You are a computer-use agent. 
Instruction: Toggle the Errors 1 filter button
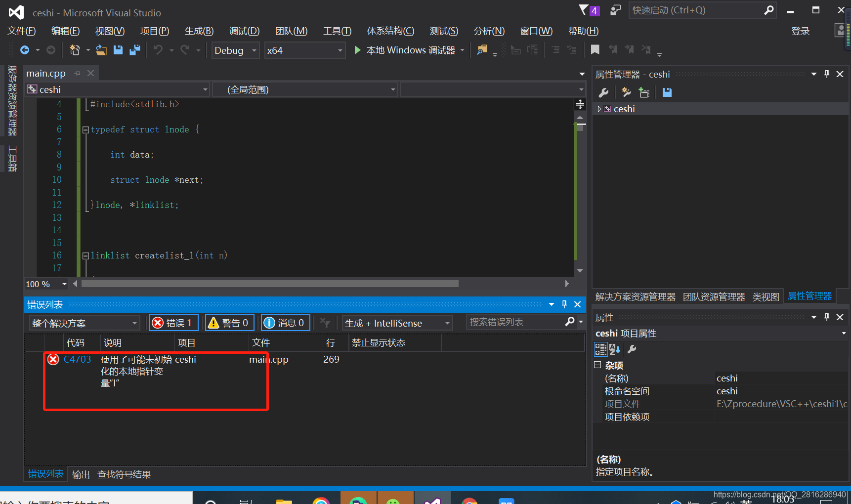[173, 323]
